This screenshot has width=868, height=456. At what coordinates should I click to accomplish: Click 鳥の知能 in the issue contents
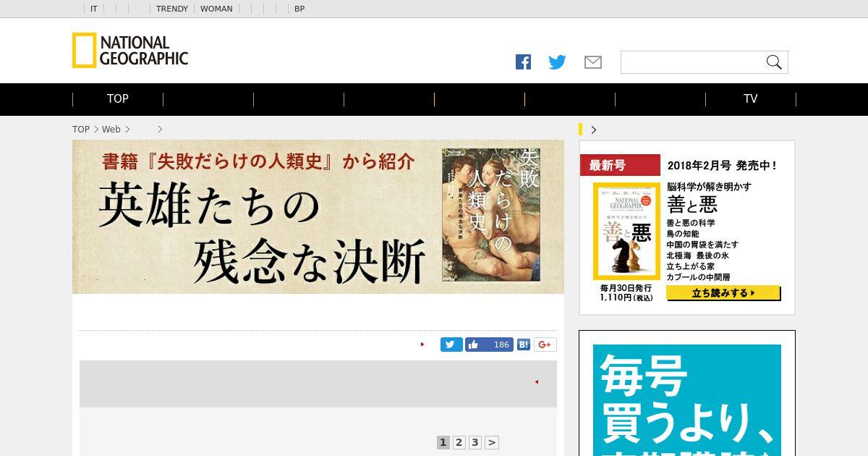[x=683, y=234]
